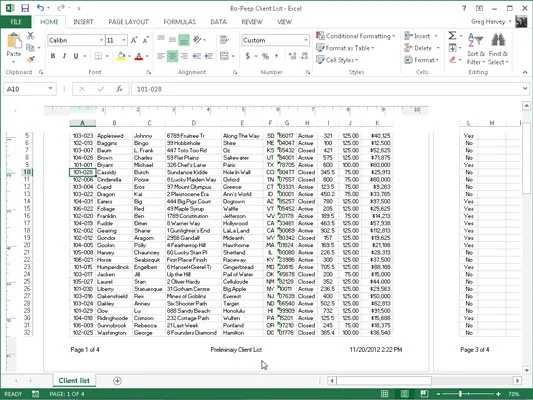Image resolution: width=533 pixels, height=400 pixels.
Task: Switch to the FORMULAS tab
Action: (x=179, y=22)
